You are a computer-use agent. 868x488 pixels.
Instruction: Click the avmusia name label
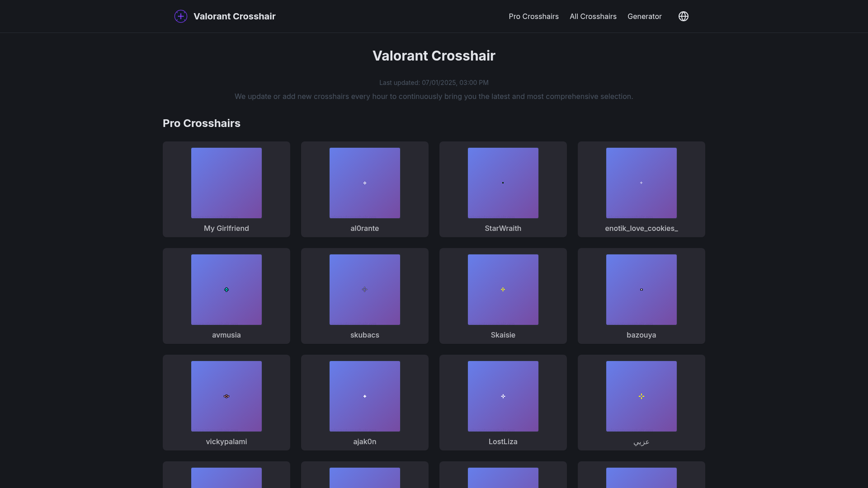(x=226, y=335)
